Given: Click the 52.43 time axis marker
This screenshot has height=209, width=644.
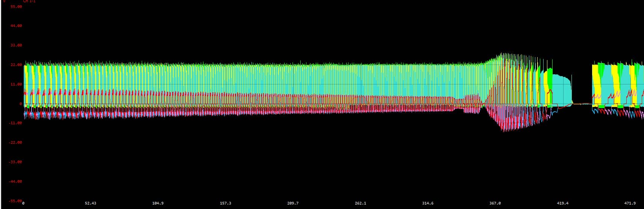Looking at the screenshot, I should pos(91,203).
